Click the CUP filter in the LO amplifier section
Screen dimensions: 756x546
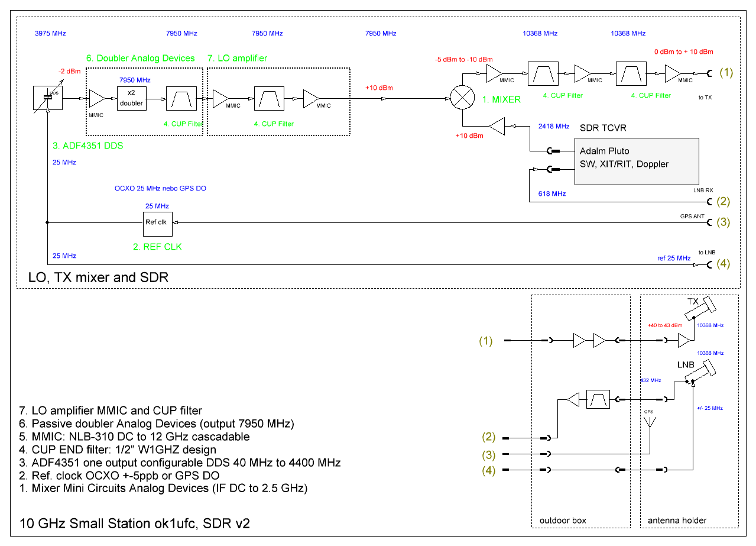click(x=269, y=99)
